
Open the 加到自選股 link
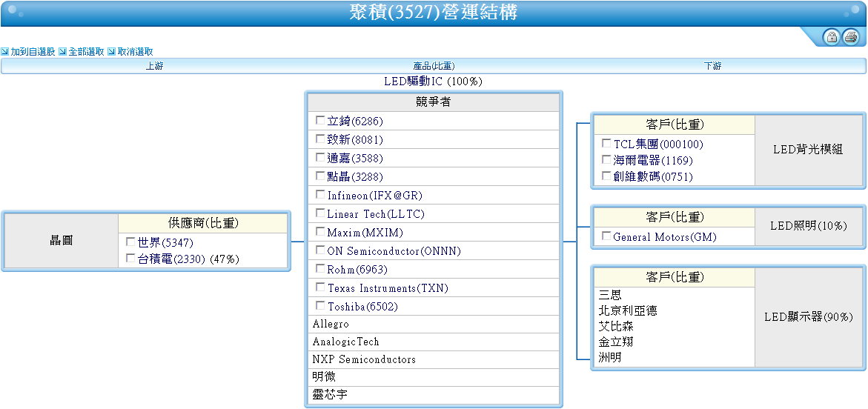33,51
